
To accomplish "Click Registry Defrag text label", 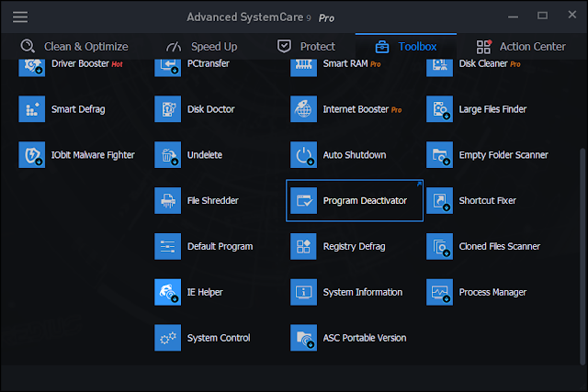I will (354, 247).
